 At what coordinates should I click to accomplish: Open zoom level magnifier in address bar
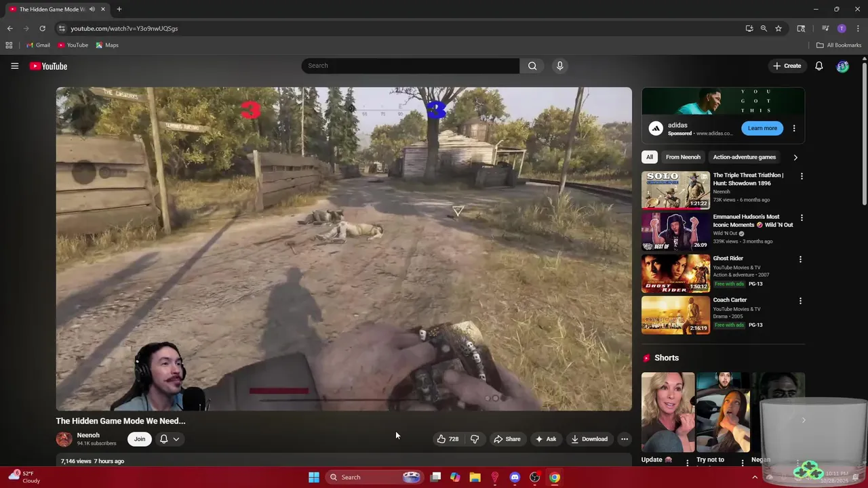[x=764, y=28]
